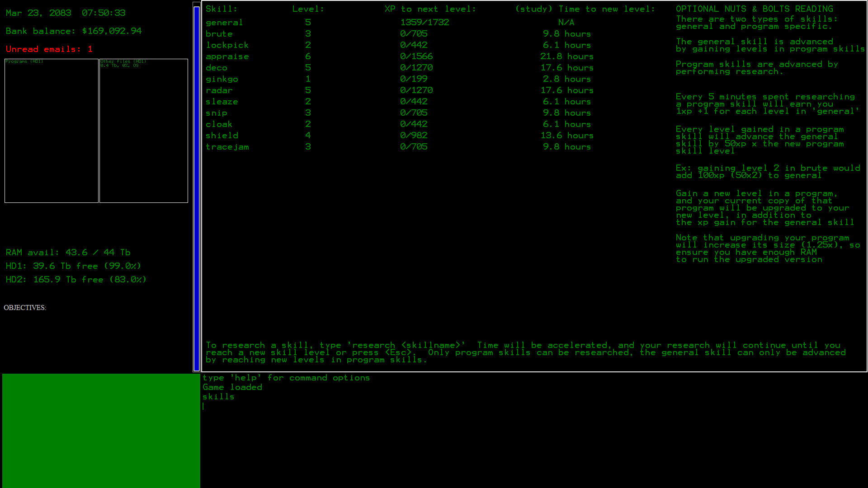Select the 'tracejam' skill row
This screenshot has width=868, height=488.
[x=227, y=146]
